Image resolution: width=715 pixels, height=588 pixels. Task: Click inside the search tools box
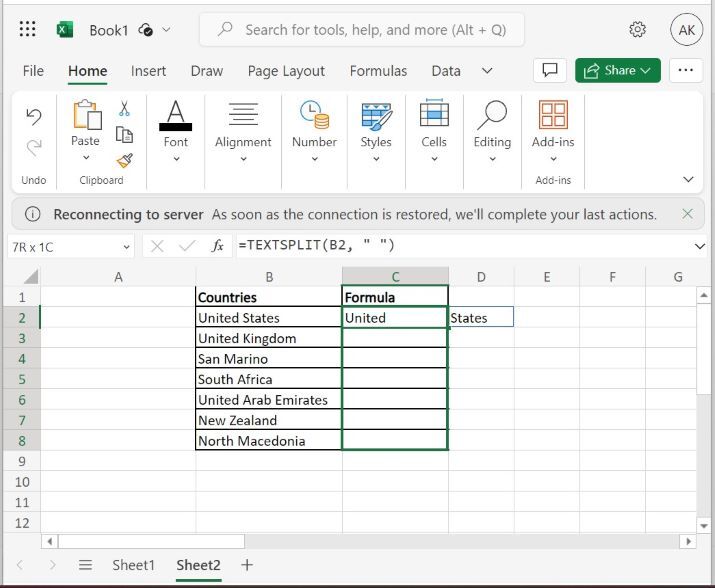[362, 30]
